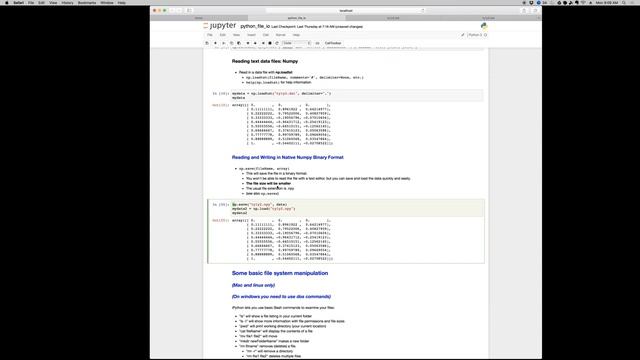The image size is (640, 360).
Task: Open the Jupyter View menu
Action: pos(236,35)
